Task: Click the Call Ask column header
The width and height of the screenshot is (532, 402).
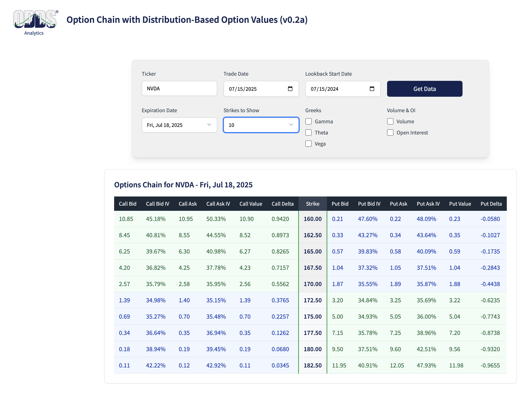Action: [x=188, y=204]
